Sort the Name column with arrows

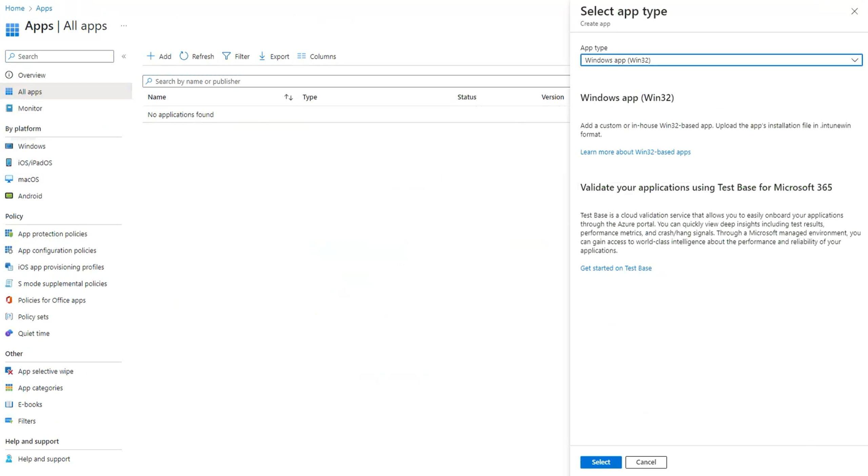coord(288,97)
